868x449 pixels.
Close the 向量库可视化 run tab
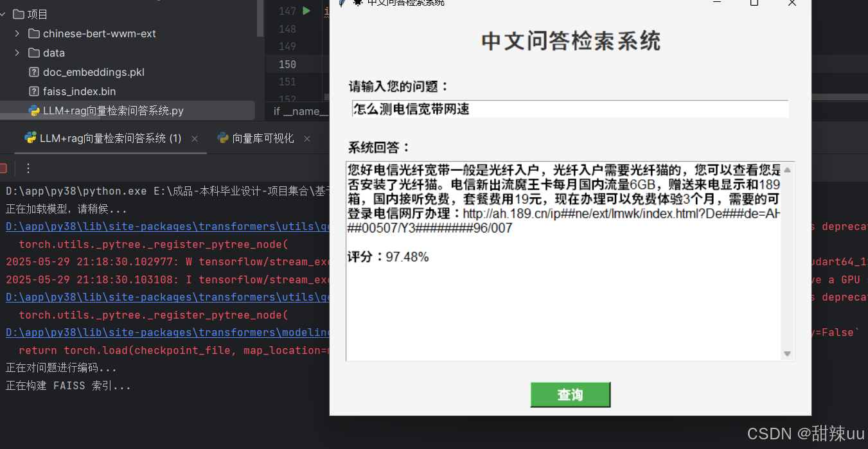[307, 138]
